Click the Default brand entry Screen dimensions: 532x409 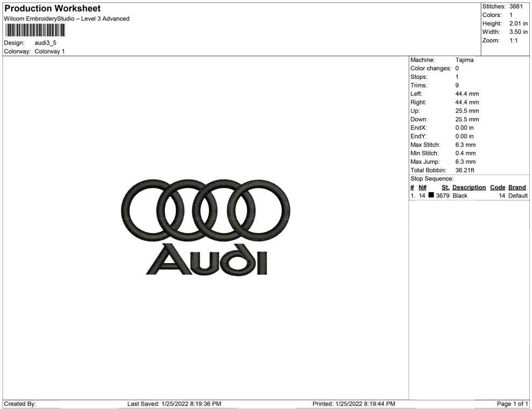pyautogui.click(x=517, y=196)
